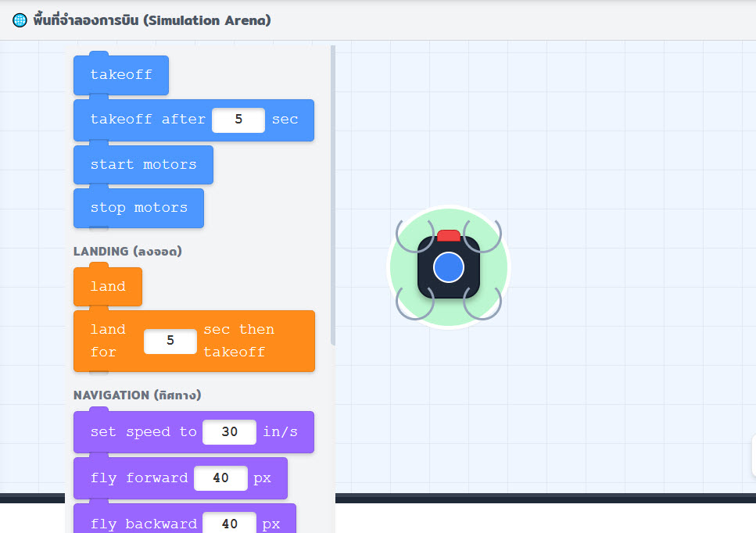Select the fly forward block
Image resolution: width=756 pixels, height=533 pixels.
point(181,478)
